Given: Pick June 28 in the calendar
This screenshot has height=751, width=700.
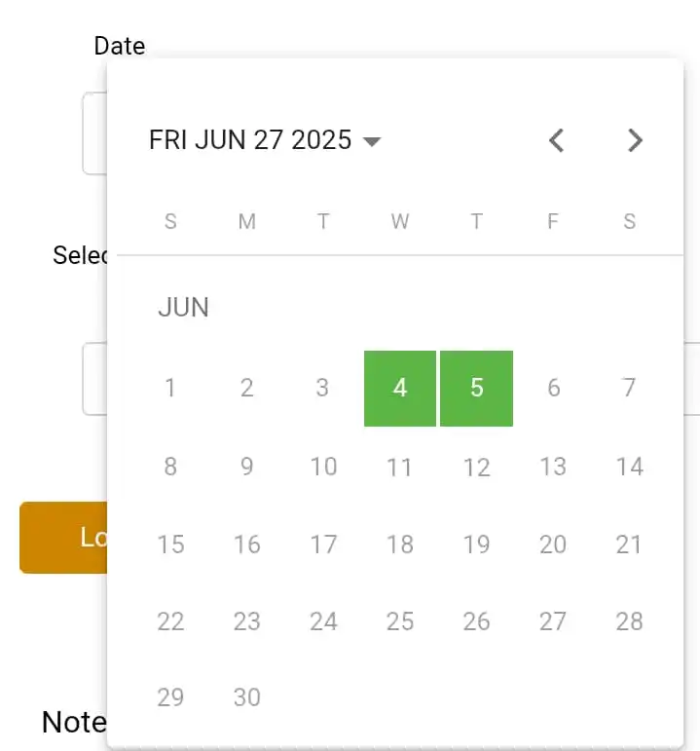Looking at the screenshot, I should coord(629,621).
